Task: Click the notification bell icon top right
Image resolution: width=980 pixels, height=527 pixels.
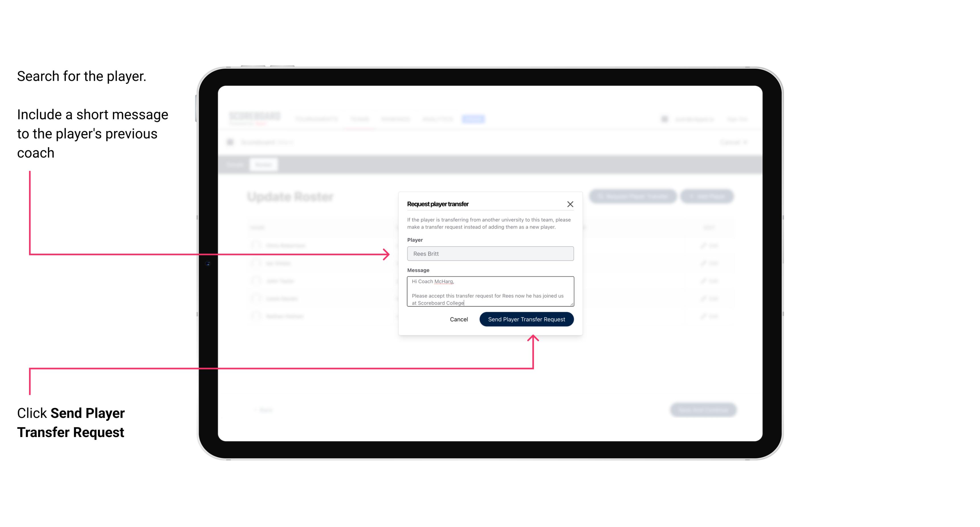Action: pyautogui.click(x=664, y=119)
